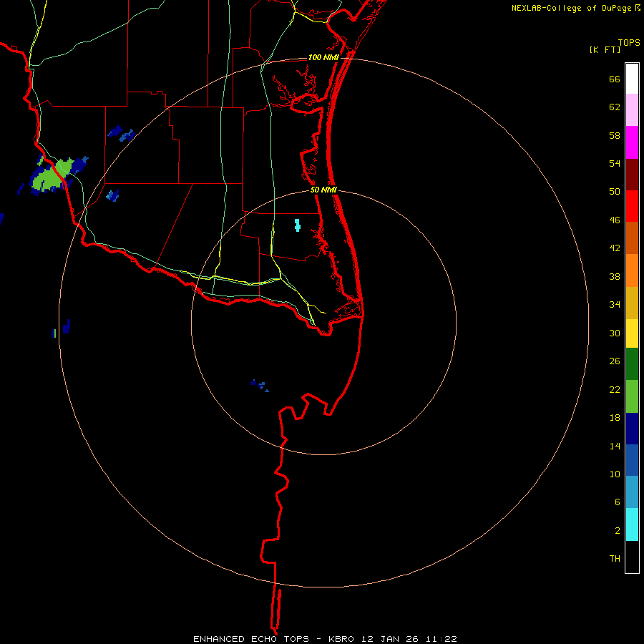Click the burnt orange legend swatch
Screen dimensions: 644x644
[632, 238]
